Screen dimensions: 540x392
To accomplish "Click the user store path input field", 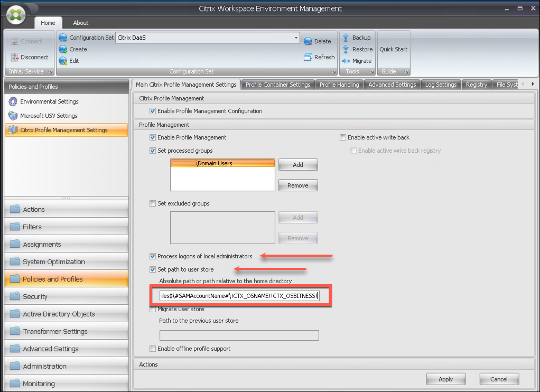I will [x=240, y=296].
